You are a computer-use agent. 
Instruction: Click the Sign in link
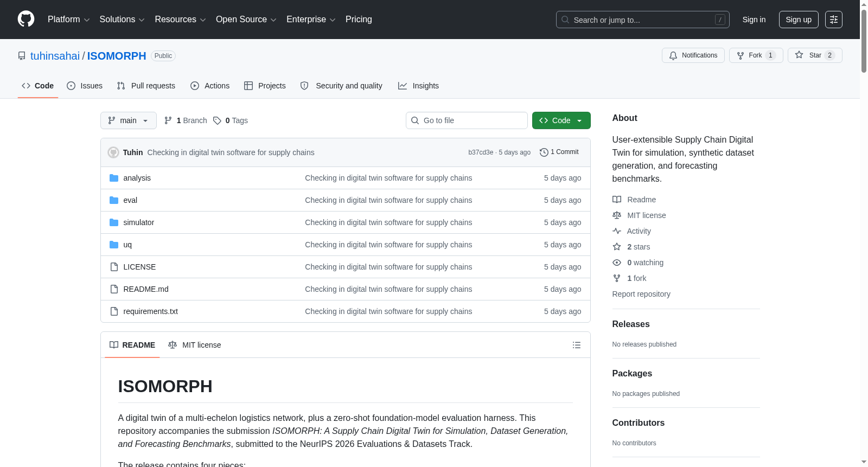[x=754, y=20]
